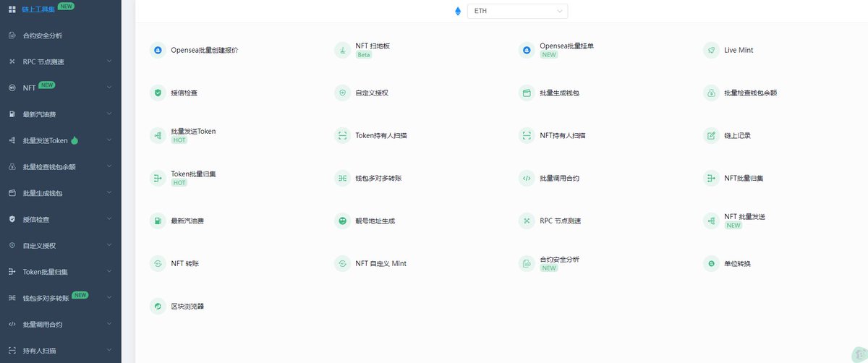
Task: Open the Opensea批量创建报价 link
Action: pos(205,51)
